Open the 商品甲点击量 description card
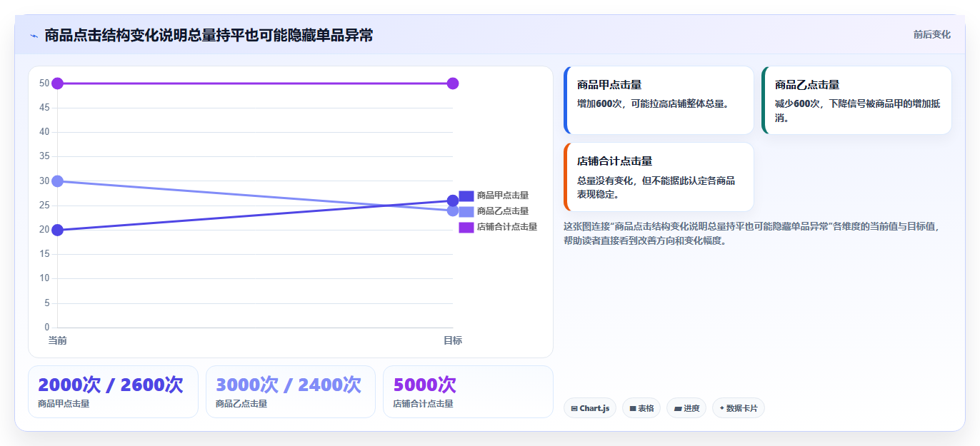Viewport: 980px width, 446px height. click(x=659, y=101)
